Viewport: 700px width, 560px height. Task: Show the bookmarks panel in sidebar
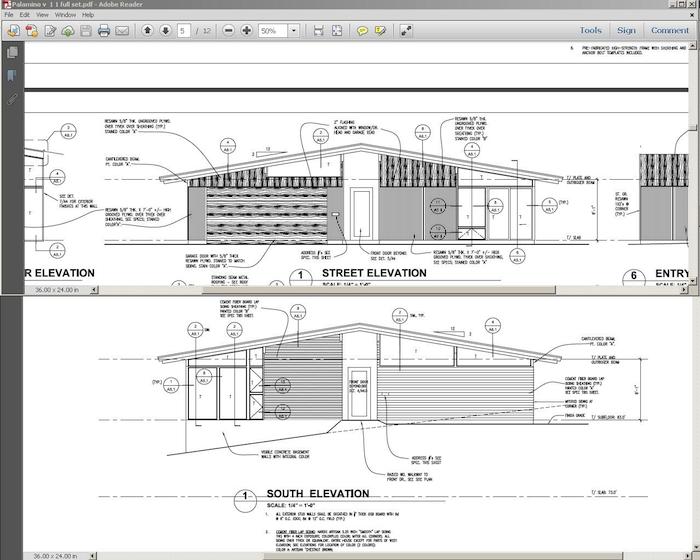pos(12,75)
